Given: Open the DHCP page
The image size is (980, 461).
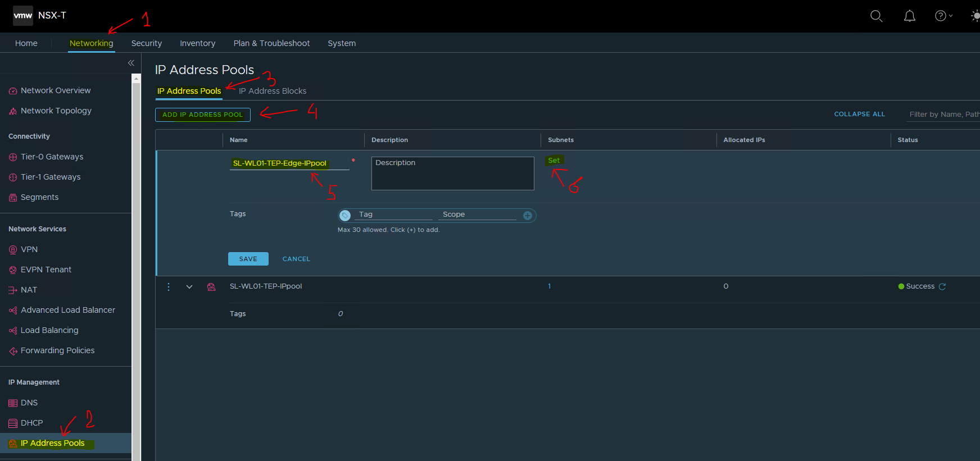Looking at the screenshot, I should tap(31, 423).
